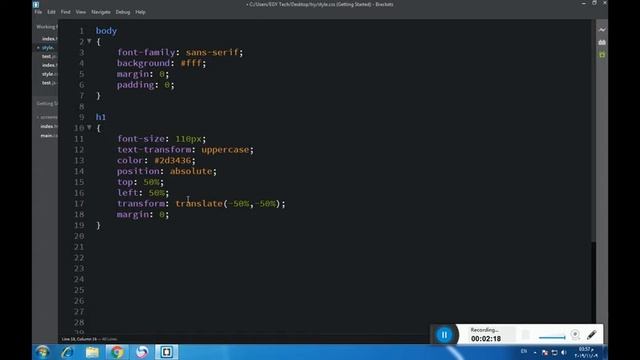Viewport: 640px width, 360px height.
Task: Click the 'translate' function on line 17
Action: point(199,204)
